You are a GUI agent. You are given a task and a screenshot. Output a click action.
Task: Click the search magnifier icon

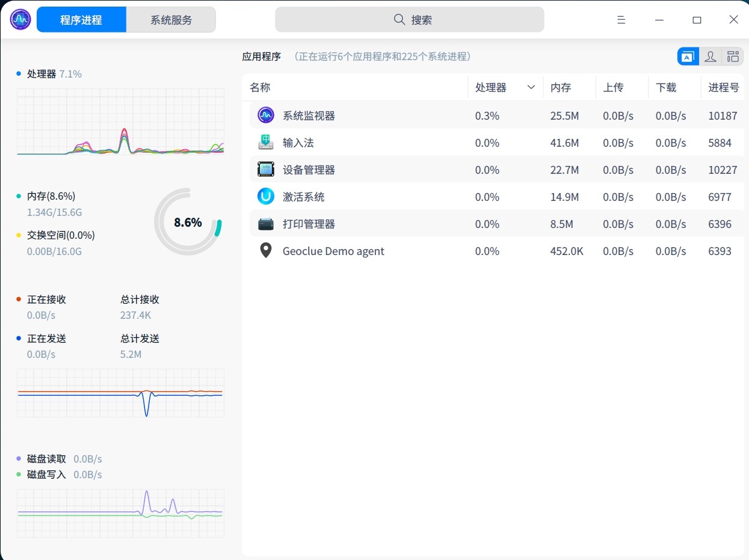tap(399, 19)
